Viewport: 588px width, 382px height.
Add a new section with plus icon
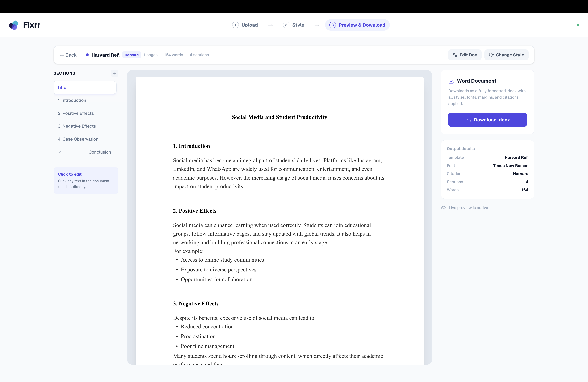[x=115, y=73]
